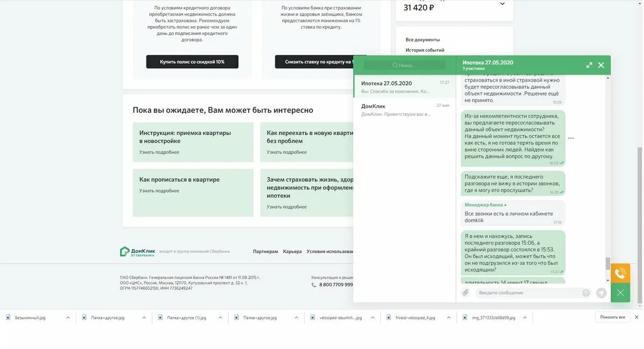Open Как прописаться в квартире card

pos(193,193)
